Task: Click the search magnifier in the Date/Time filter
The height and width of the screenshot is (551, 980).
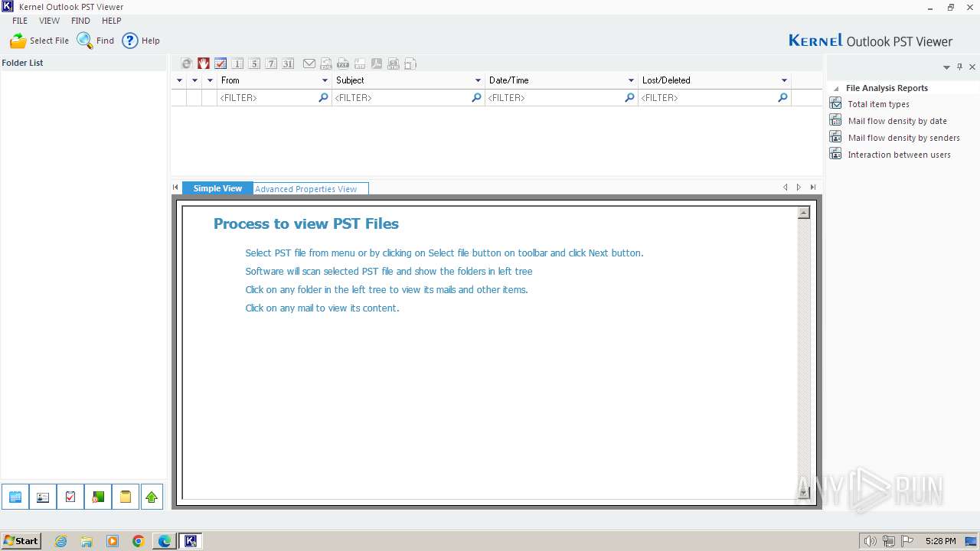Action: pyautogui.click(x=629, y=98)
